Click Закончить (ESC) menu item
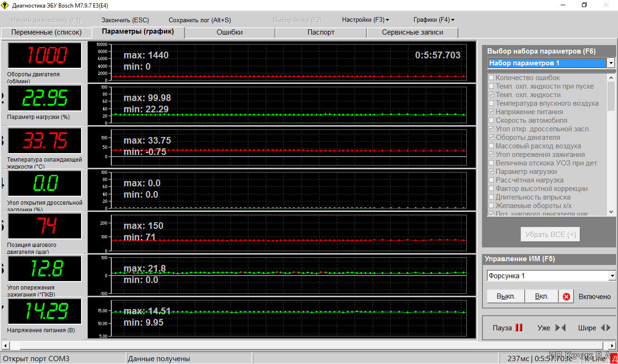The width and height of the screenshot is (618, 364). (x=125, y=20)
